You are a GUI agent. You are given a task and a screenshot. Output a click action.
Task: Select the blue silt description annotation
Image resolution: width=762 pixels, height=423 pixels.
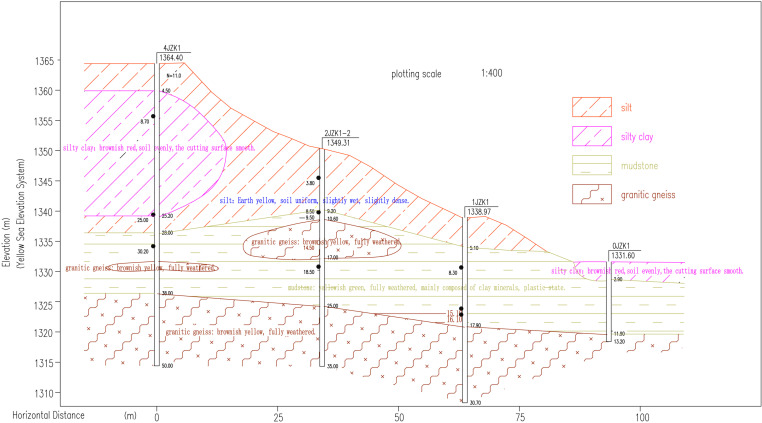(314, 200)
